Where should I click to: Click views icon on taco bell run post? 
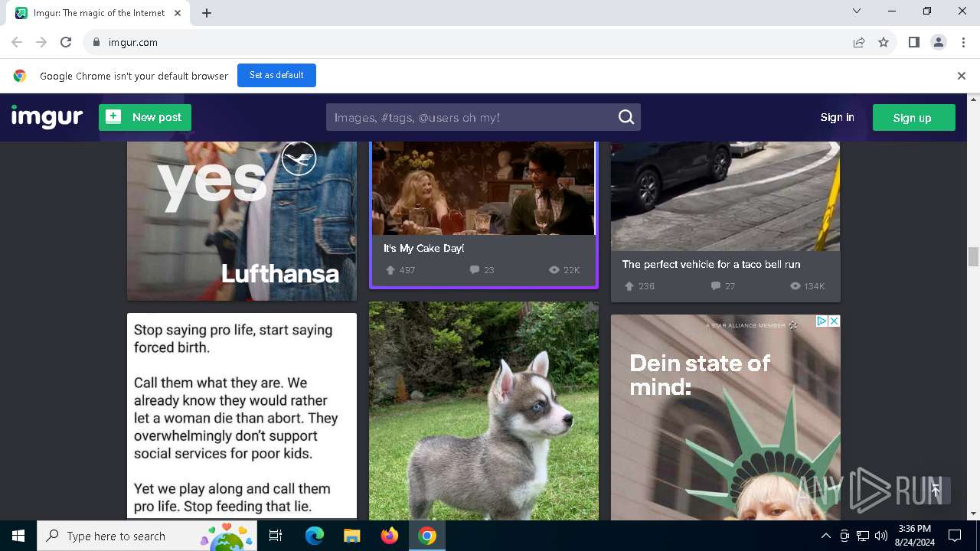[795, 286]
